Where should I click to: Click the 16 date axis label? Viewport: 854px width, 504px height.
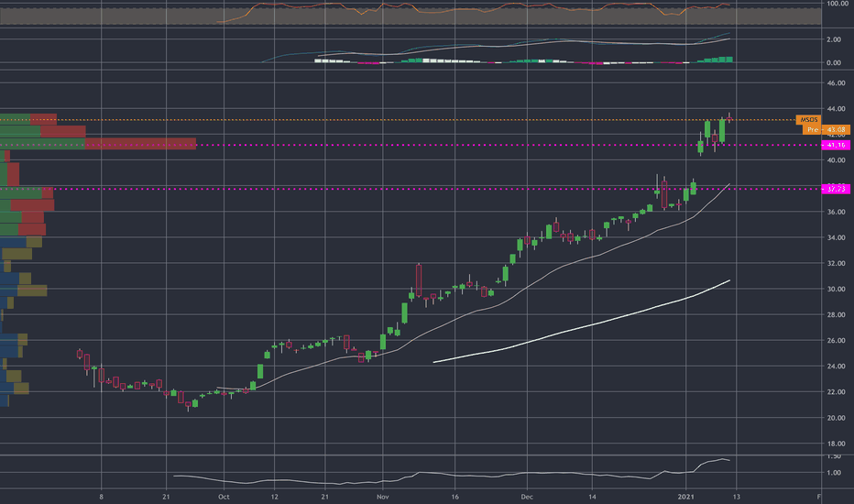pos(454,497)
